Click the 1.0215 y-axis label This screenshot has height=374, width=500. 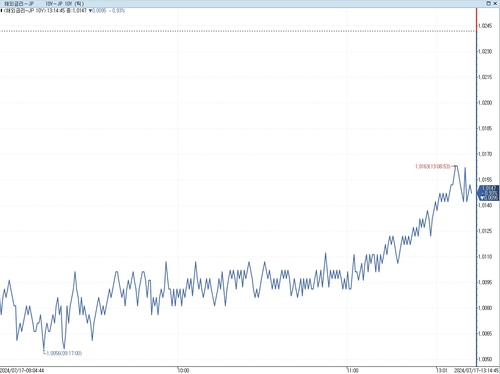[485, 77]
